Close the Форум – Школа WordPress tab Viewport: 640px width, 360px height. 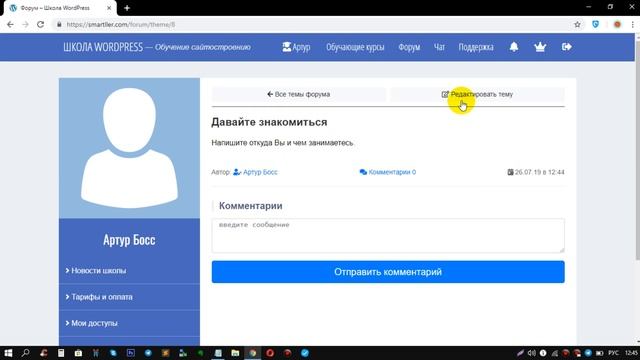(x=109, y=8)
